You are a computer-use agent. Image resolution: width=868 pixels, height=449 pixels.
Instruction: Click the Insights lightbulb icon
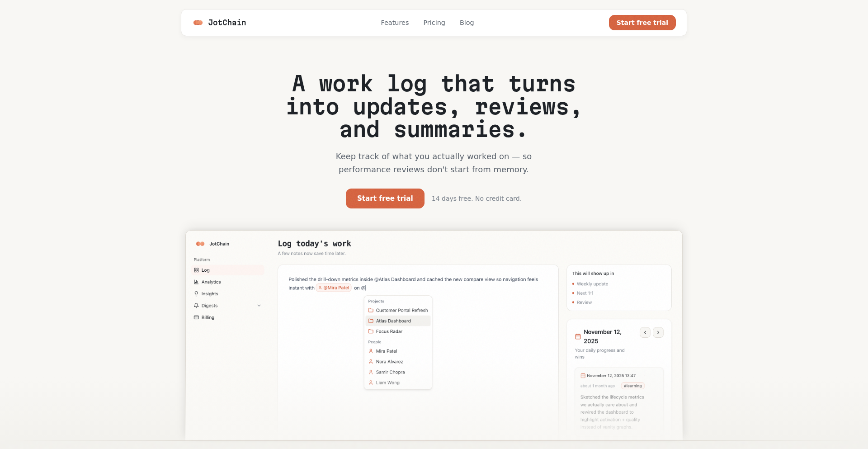point(196,293)
